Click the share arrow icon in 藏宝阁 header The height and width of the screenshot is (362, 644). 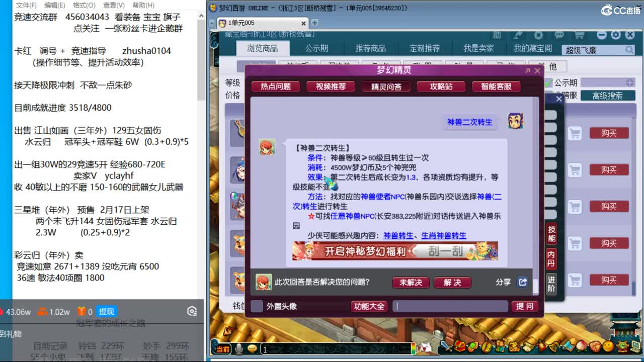[518, 35]
